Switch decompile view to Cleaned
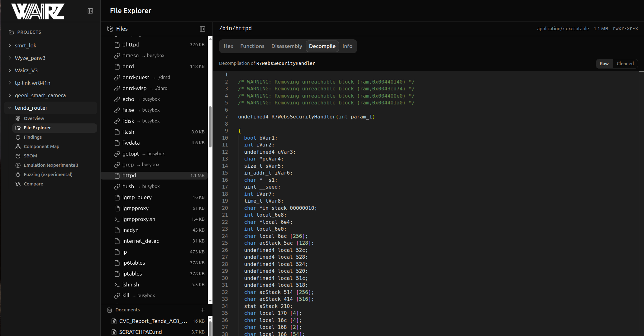Viewport: 644px width, 336px height. (625, 64)
